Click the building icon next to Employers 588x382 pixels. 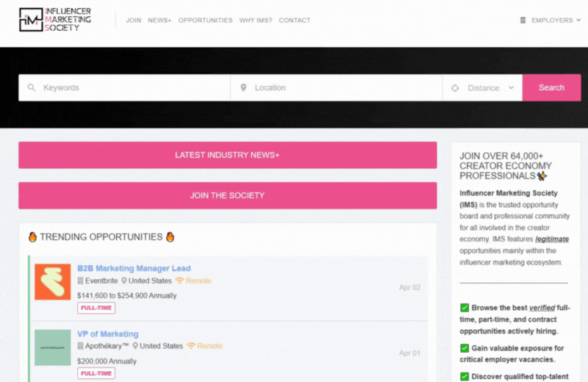[523, 21]
